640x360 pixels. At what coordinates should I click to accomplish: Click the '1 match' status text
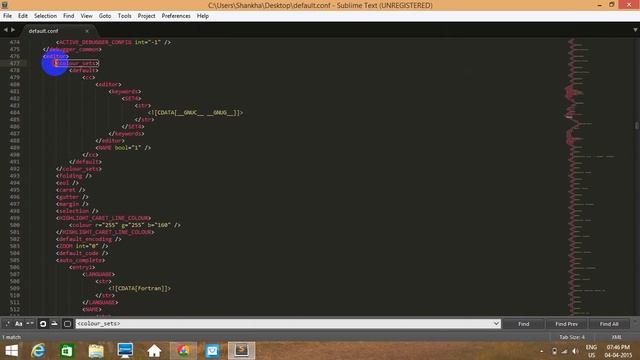point(11,337)
